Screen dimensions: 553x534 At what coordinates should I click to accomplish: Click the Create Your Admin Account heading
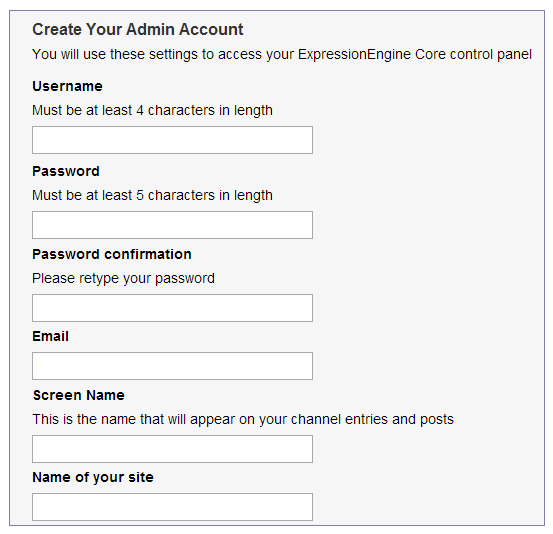pos(138,29)
